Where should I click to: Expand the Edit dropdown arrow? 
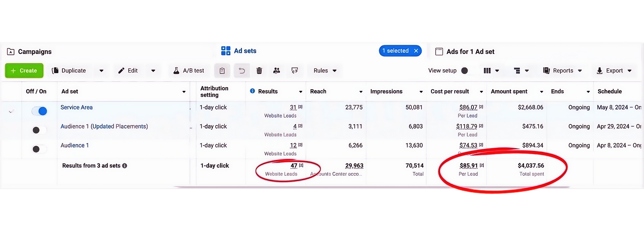coord(153,71)
